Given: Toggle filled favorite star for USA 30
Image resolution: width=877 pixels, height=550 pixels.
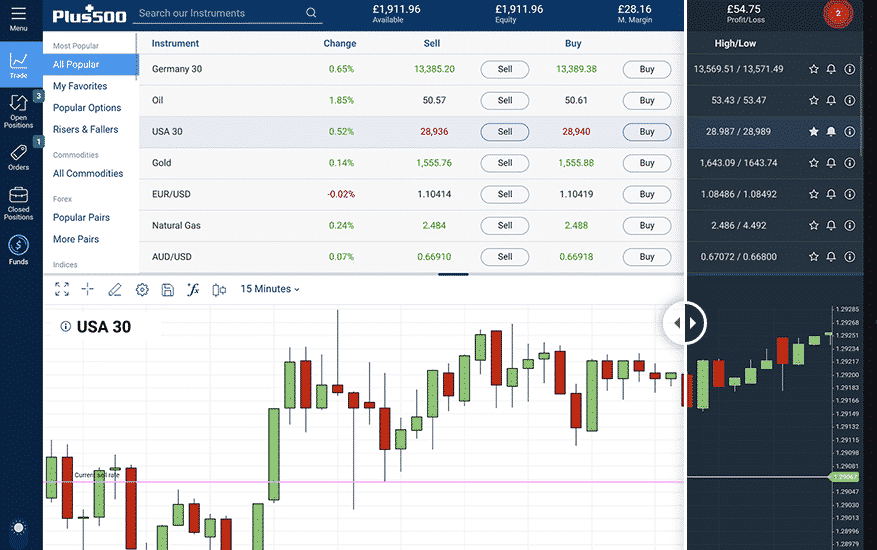Looking at the screenshot, I should tap(814, 131).
